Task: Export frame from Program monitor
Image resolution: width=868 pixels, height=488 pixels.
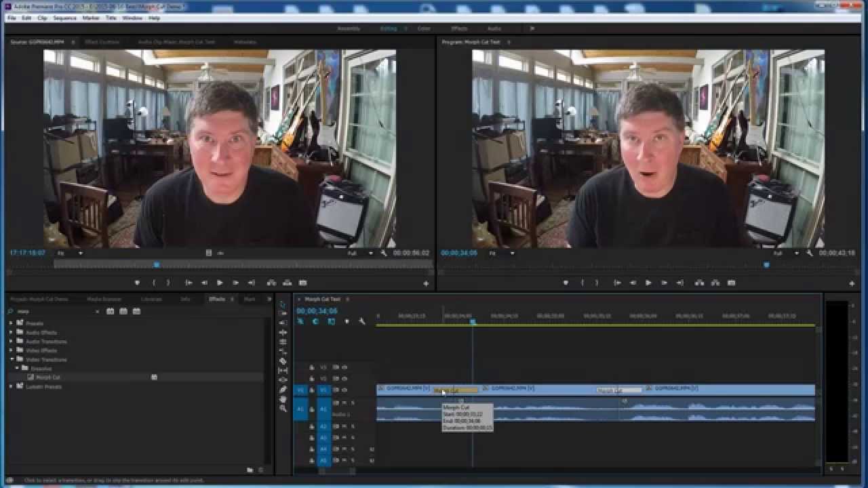Action: point(731,283)
